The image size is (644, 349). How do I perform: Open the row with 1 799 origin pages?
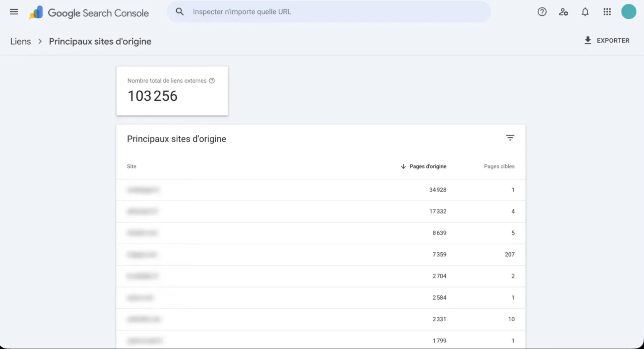coord(321,341)
